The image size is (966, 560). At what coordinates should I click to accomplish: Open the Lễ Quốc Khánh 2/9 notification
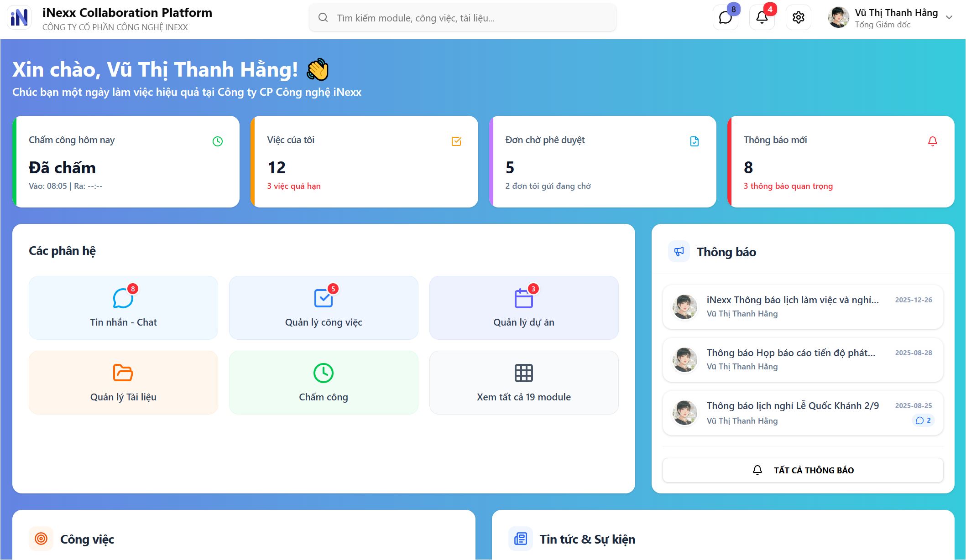coord(793,406)
